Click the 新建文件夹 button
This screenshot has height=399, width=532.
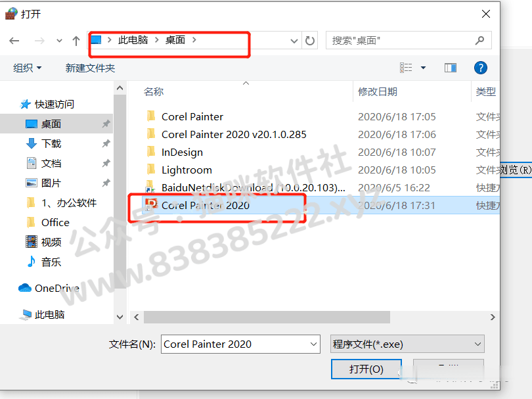(x=90, y=68)
